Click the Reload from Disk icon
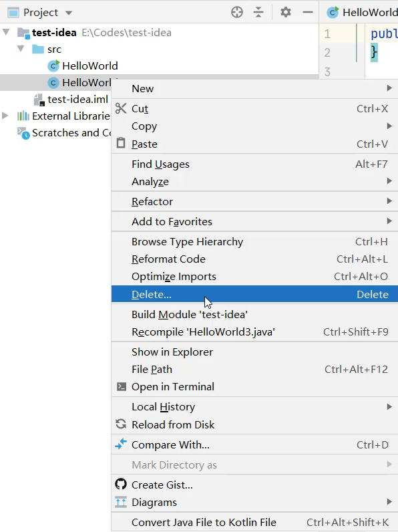The height and width of the screenshot is (532, 398). (121, 424)
